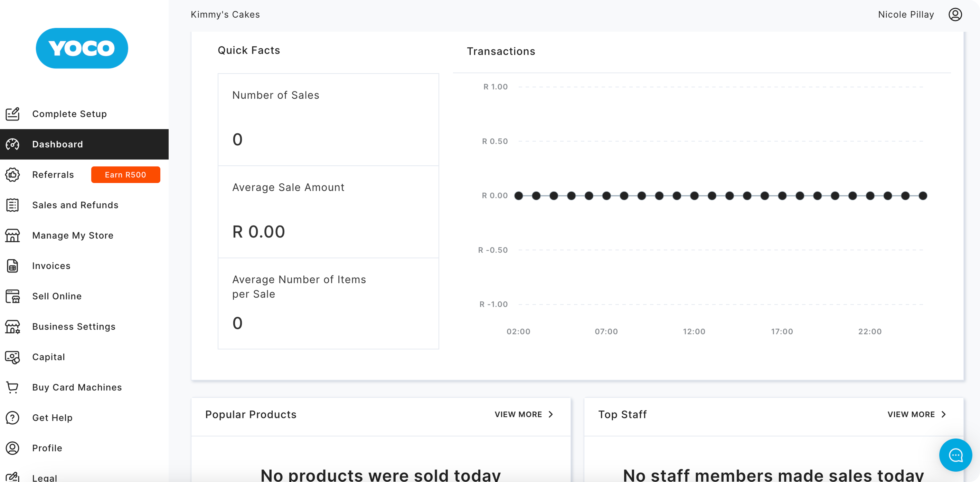Click the Sales and Refunds receipt icon

coord(12,205)
